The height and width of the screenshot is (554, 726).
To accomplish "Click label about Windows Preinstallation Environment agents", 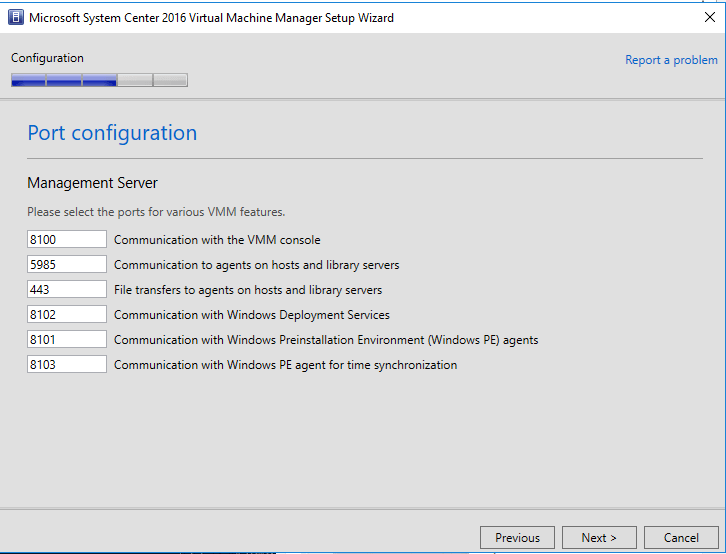I will pyautogui.click(x=326, y=340).
